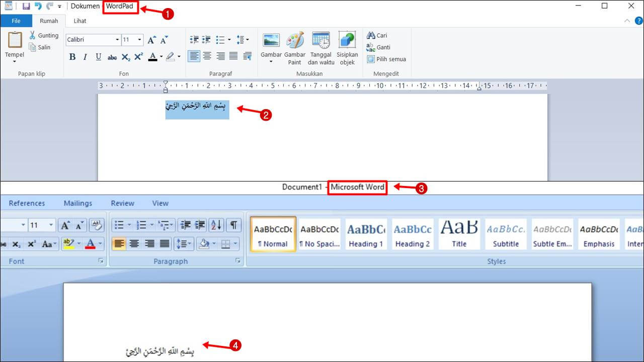Open Review tab in Word
Image resolution: width=644 pixels, height=362 pixels.
pyautogui.click(x=123, y=203)
